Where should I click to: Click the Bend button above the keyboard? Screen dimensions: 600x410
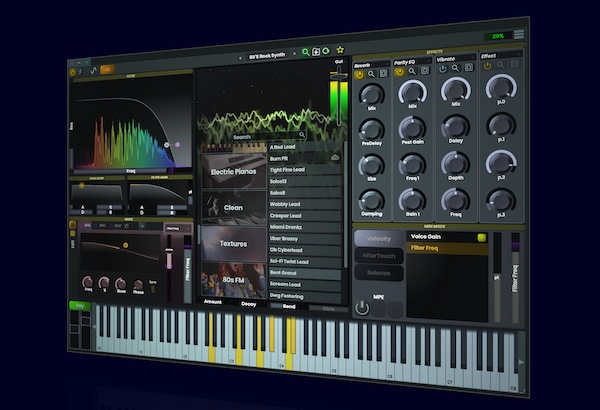289,306
